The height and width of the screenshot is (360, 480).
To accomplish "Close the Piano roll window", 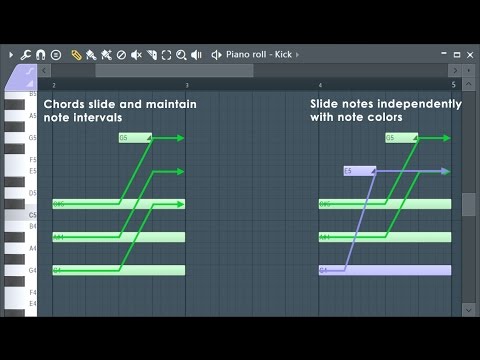I will pos(470,55).
